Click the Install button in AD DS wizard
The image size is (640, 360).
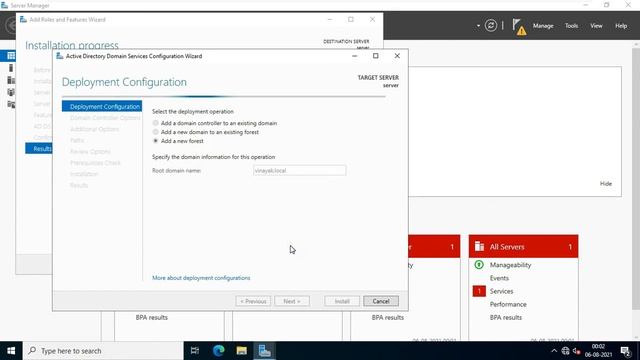(342, 301)
